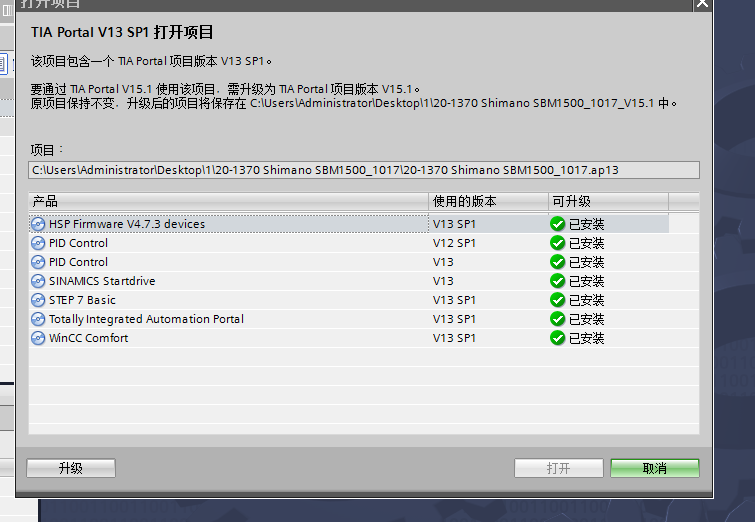The height and width of the screenshot is (522, 755).
Task: Click the WinCC Comfort product icon
Action: 38,338
